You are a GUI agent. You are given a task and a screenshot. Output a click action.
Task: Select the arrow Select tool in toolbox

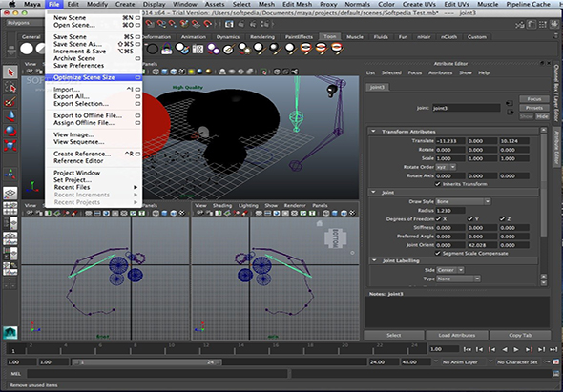pos(10,72)
